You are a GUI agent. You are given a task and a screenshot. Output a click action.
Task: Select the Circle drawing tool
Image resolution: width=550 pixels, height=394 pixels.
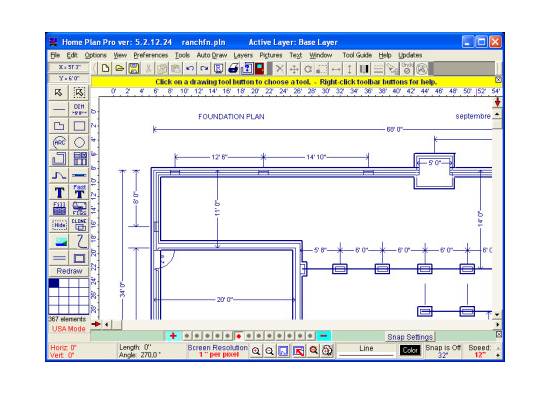(x=79, y=142)
